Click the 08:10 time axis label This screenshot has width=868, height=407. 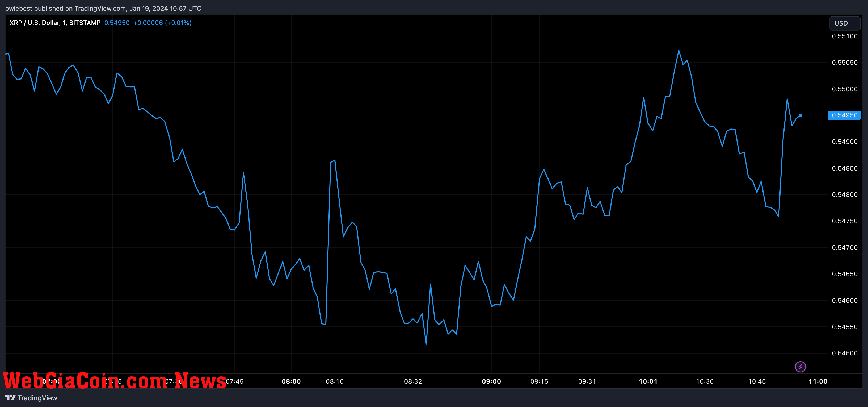click(335, 381)
